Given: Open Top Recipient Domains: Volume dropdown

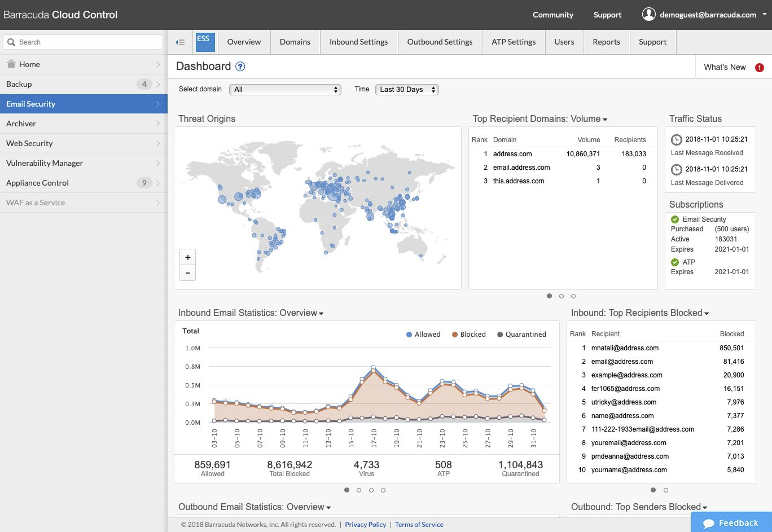Looking at the screenshot, I should click(x=540, y=119).
